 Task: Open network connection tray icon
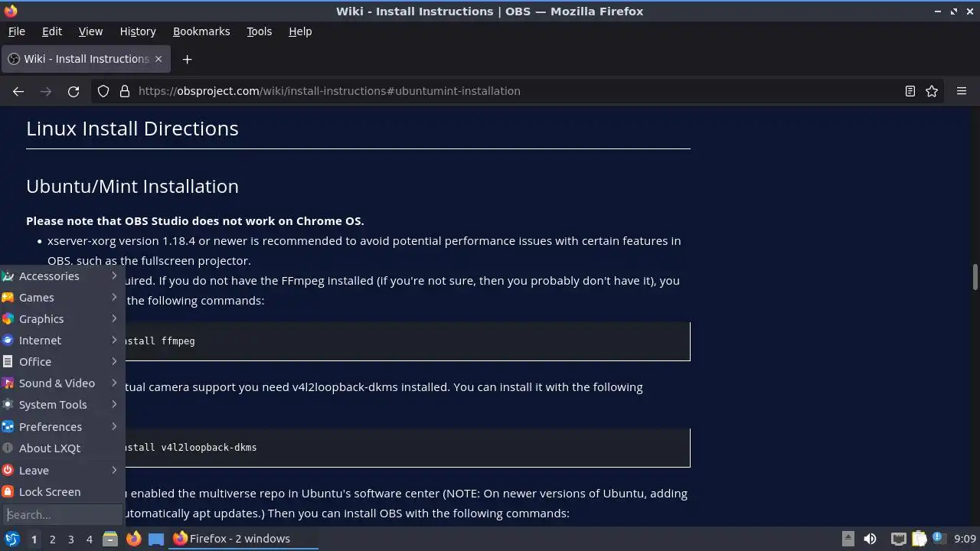click(x=899, y=539)
